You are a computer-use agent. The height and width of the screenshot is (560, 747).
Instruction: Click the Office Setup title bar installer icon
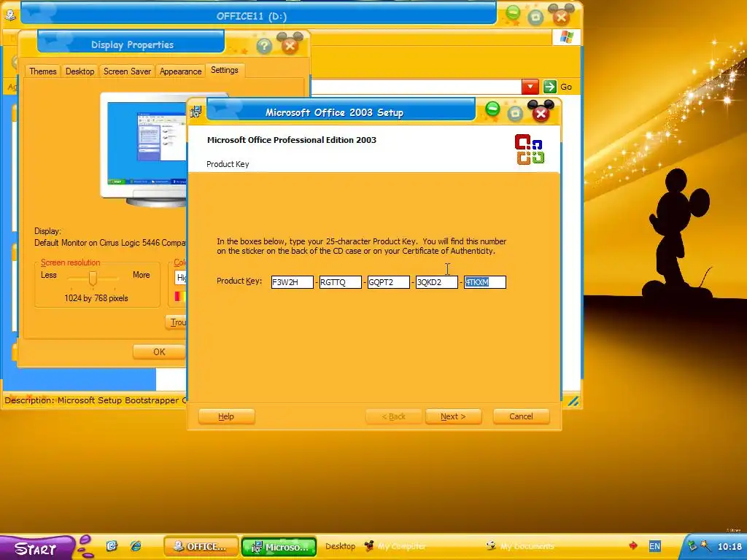(x=196, y=112)
